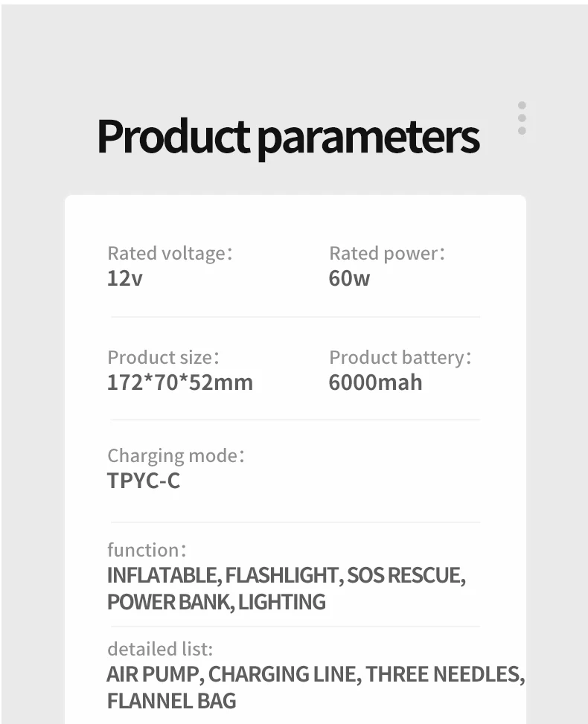The image size is (588, 724).
Task: Click the 60w power value
Action: tap(349, 279)
